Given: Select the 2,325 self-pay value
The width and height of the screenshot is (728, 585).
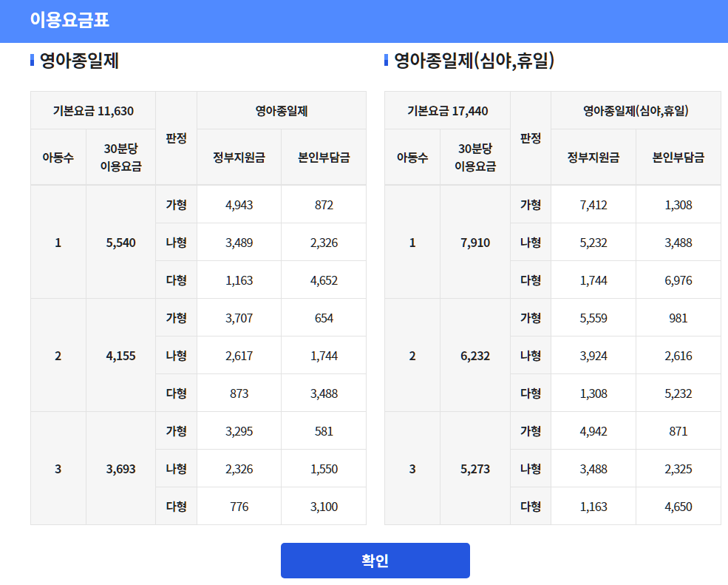Looking at the screenshot, I should [678, 468].
